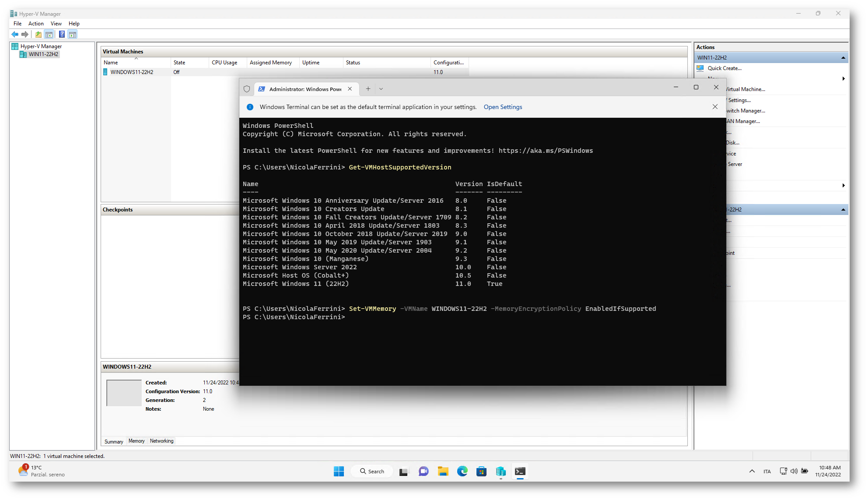Collapse the WIN11-22H2 actions section

tap(843, 58)
